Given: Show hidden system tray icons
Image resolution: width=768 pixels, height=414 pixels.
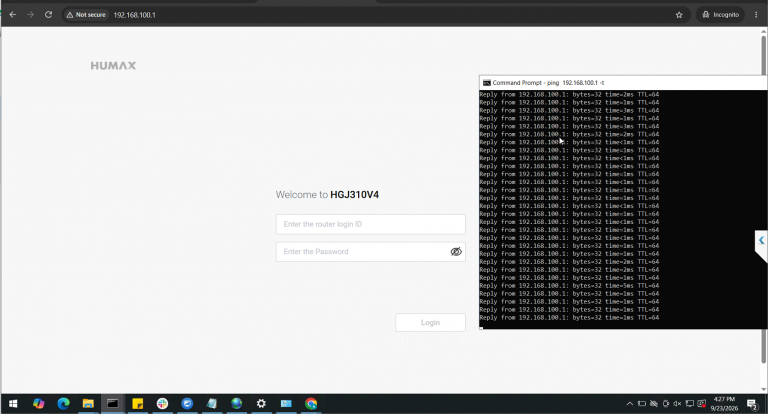Looking at the screenshot, I should (629, 404).
